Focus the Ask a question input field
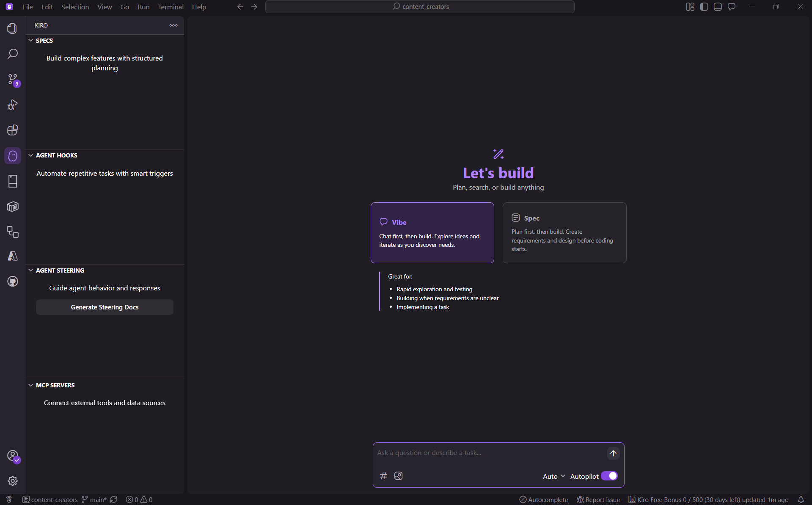Screen dimensions: 812x505 pyautogui.click(x=489, y=453)
